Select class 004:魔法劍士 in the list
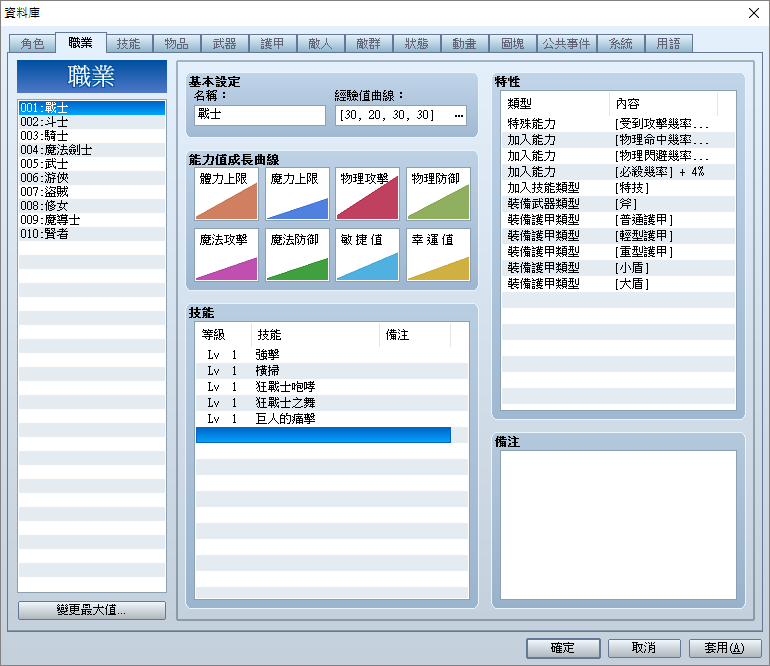The height and width of the screenshot is (666, 770). [92, 150]
